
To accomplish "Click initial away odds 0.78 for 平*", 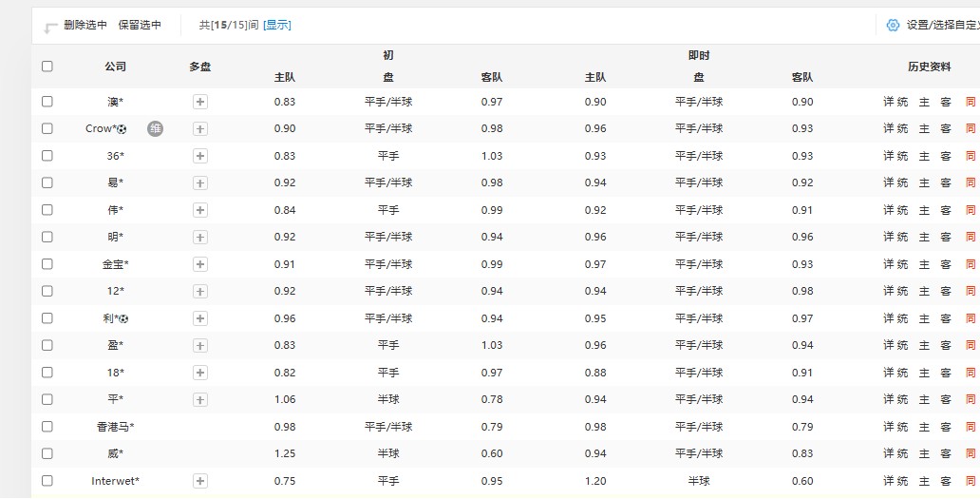I will click(x=492, y=399).
